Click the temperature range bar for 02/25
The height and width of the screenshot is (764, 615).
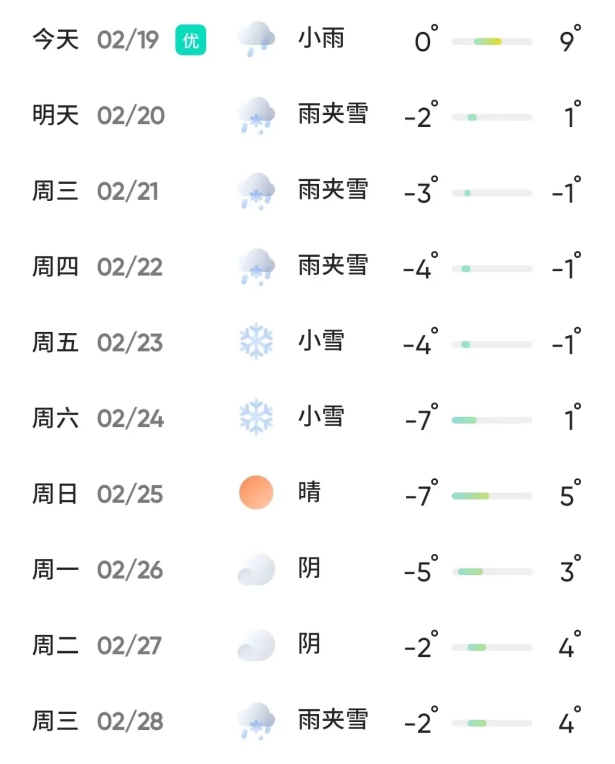pyautogui.click(x=491, y=495)
